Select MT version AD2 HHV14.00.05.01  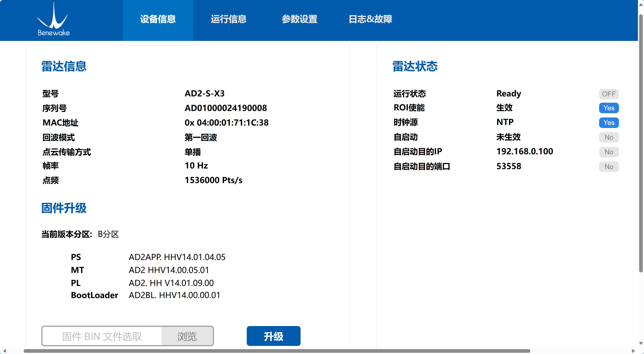[169, 270]
